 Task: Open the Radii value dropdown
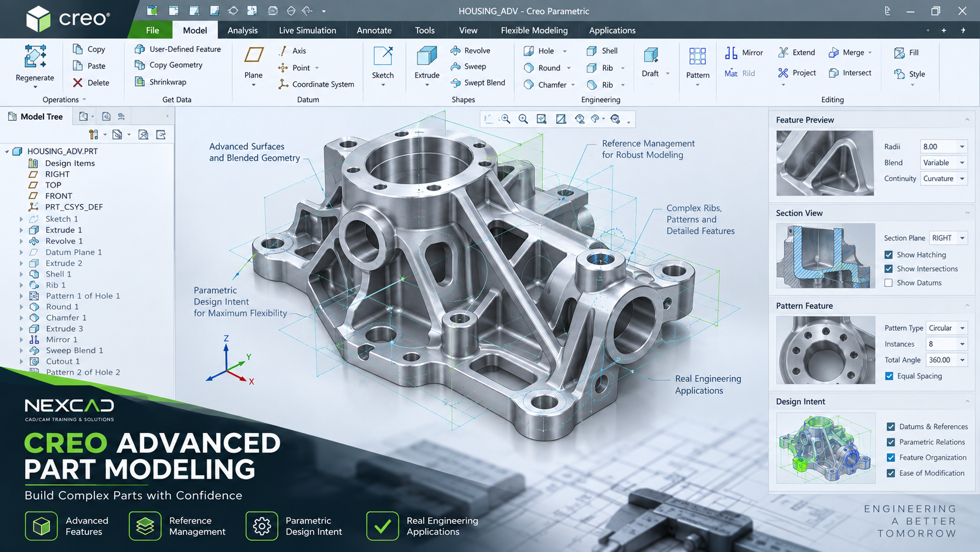tap(962, 147)
